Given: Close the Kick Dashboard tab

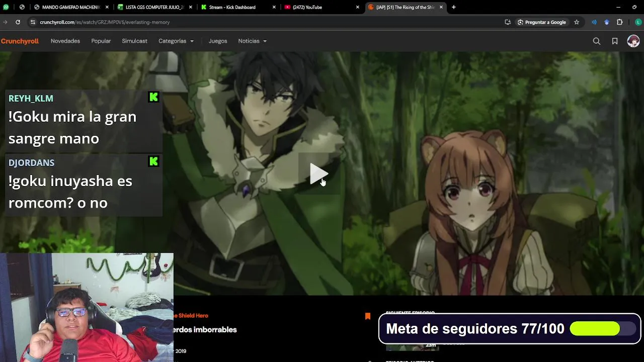Looking at the screenshot, I should click(274, 7).
